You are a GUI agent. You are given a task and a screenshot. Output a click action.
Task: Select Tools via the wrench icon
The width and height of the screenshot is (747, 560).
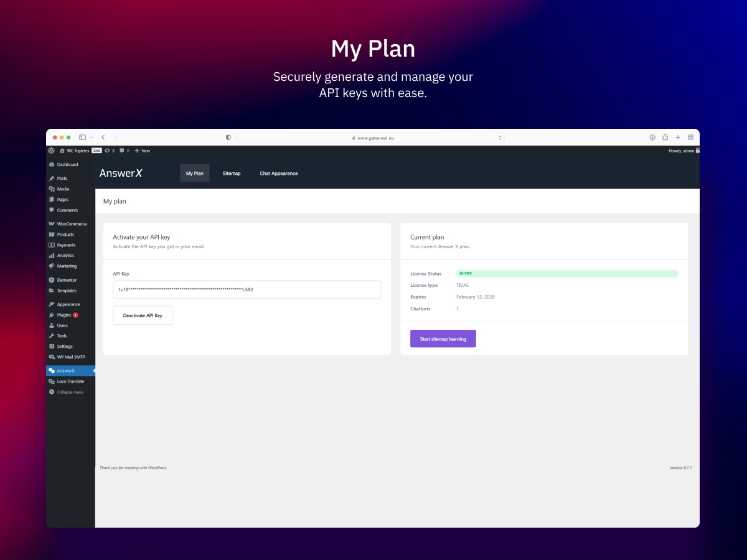click(x=52, y=336)
